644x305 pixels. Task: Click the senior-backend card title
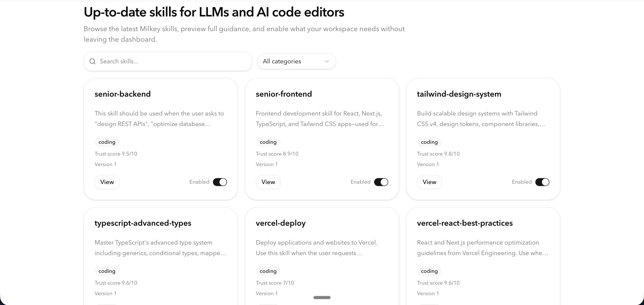(x=122, y=94)
